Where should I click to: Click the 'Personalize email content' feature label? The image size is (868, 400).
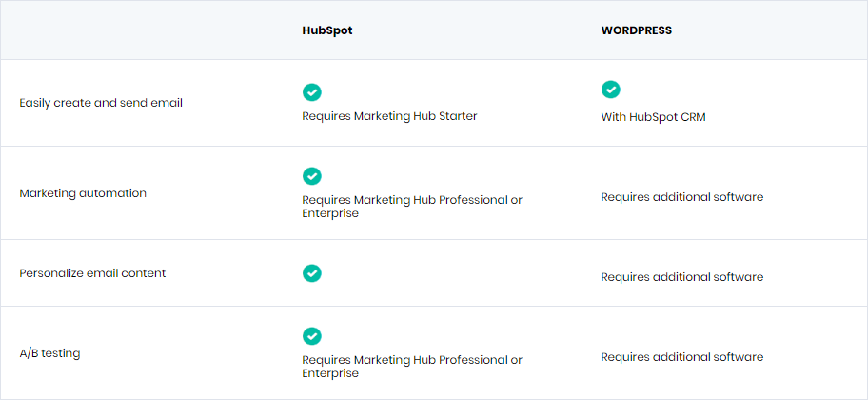92,273
